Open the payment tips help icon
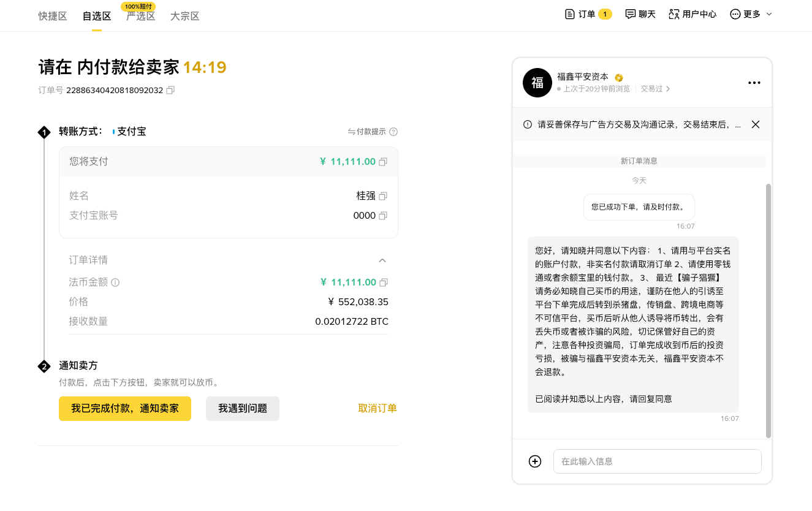Screen dimensions: 812x511 (393, 132)
